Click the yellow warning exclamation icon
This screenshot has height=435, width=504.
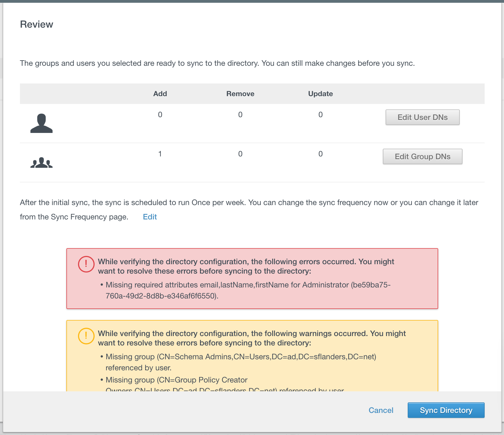click(86, 336)
